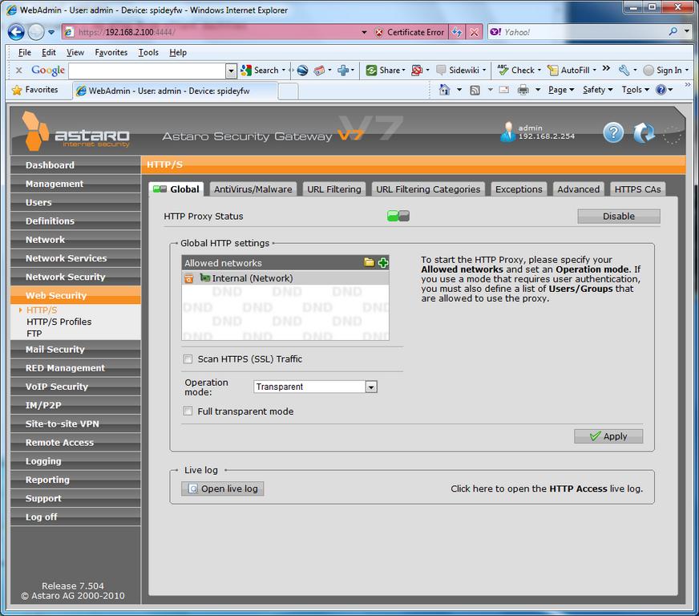Screen dimensions: 699x616
Task: Expand the Yahoo search provider dropdown
Action: tap(686, 31)
